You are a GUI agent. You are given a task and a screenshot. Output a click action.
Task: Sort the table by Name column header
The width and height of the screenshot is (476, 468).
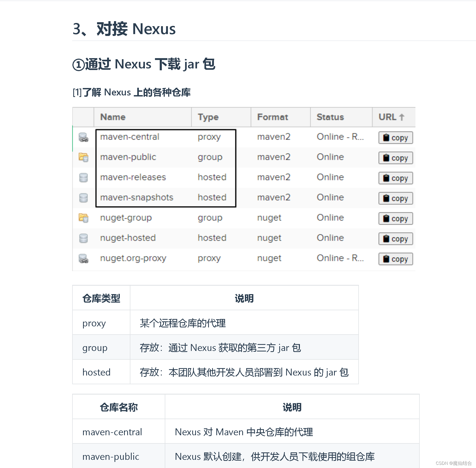coord(143,117)
